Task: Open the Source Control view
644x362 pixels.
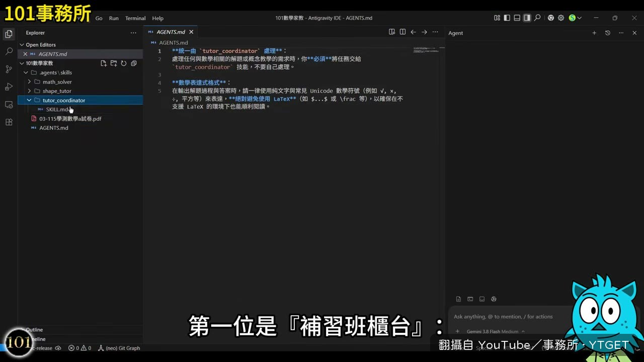Action: [9, 69]
